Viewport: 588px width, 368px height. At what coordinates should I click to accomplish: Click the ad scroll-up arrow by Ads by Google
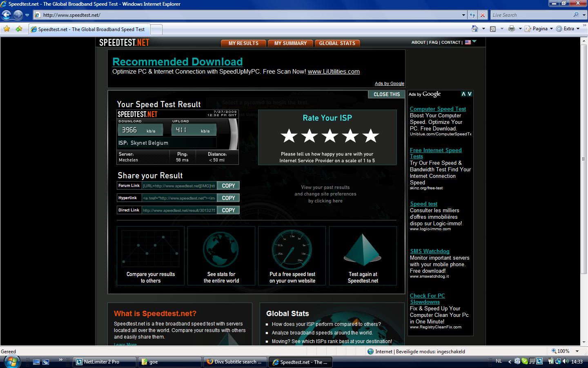click(463, 94)
